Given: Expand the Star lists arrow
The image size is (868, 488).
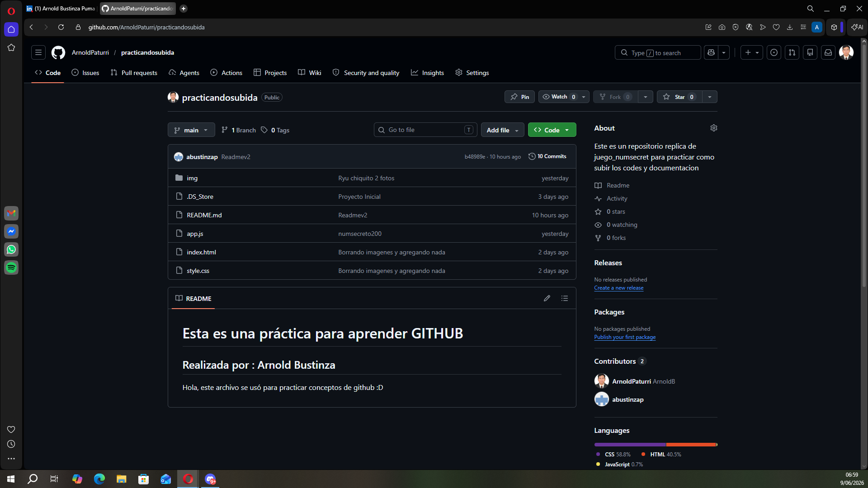Looking at the screenshot, I should click(710, 97).
